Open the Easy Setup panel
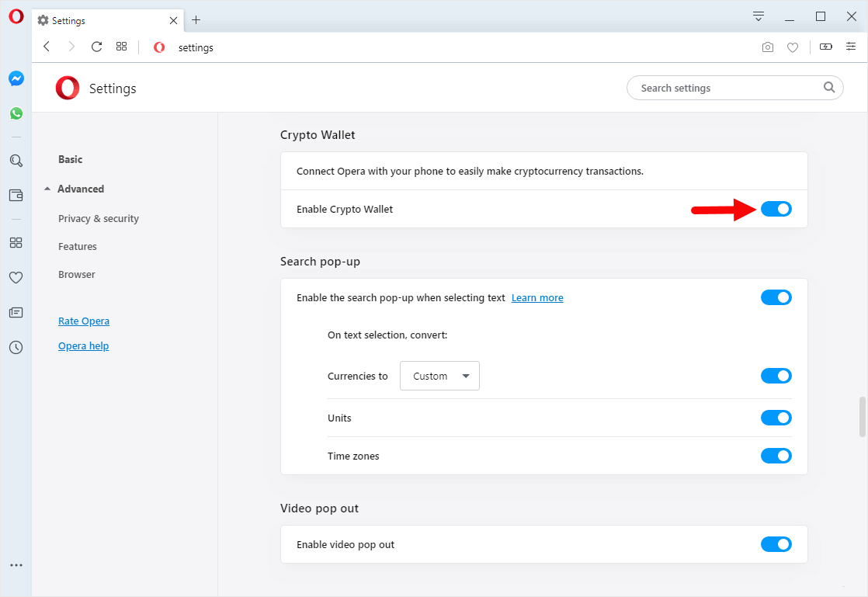Screen dimensions: 868x597 (x=851, y=47)
